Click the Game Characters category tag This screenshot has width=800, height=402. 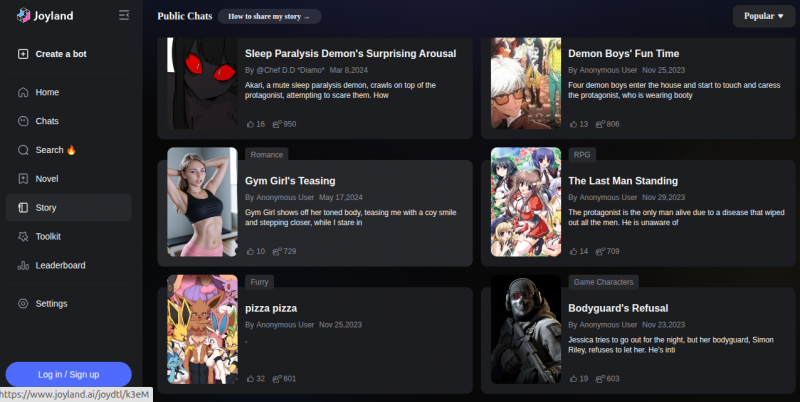pyautogui.click(x=603, y=283)
